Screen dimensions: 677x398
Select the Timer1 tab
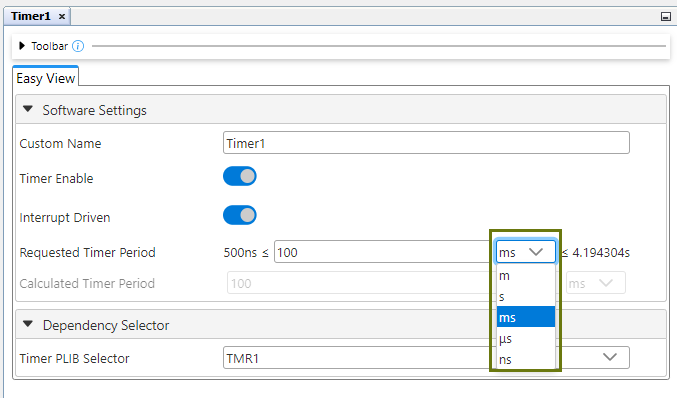[x=31, y=16]
